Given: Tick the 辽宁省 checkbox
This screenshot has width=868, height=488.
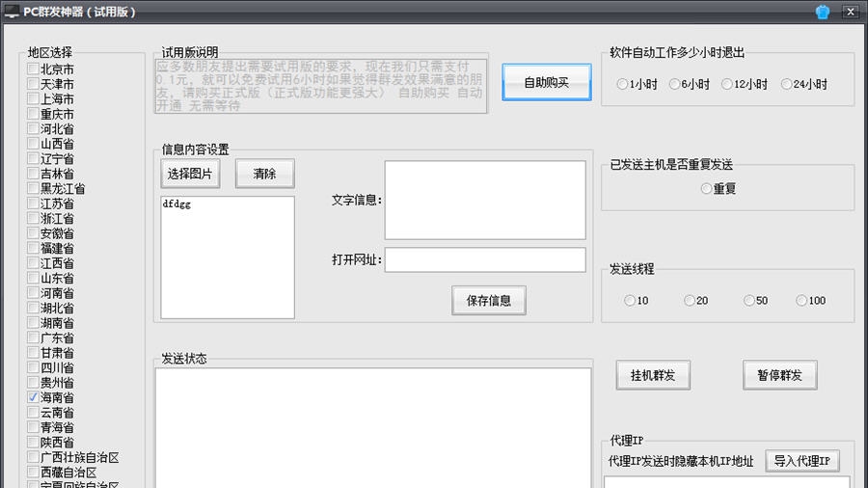Looking at the screenshot, I should (x=33, y=159).
